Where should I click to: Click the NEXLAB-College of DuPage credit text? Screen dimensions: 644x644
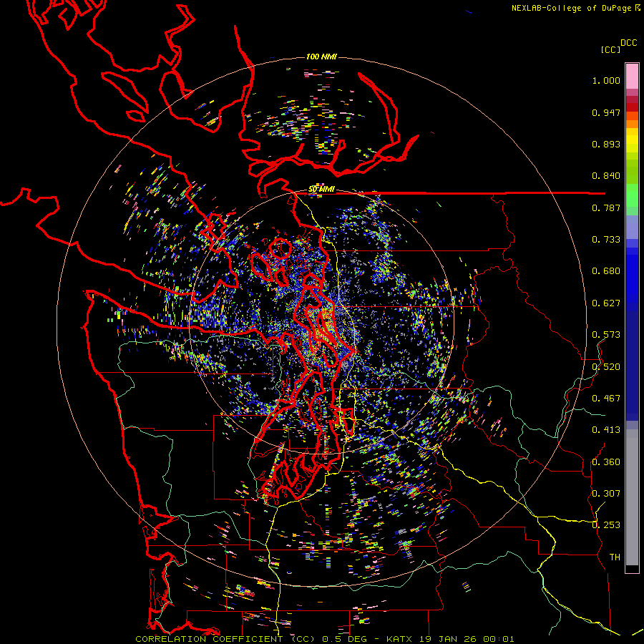click(571, 8)
